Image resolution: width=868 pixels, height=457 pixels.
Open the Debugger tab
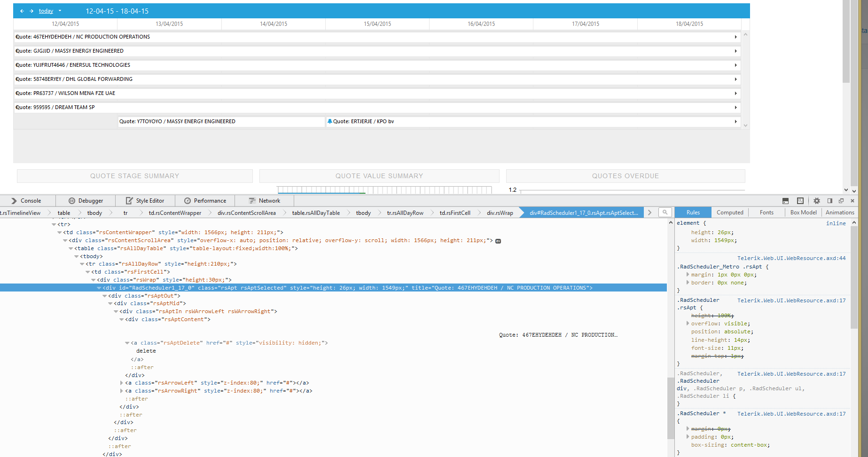(x=86, y=201)
